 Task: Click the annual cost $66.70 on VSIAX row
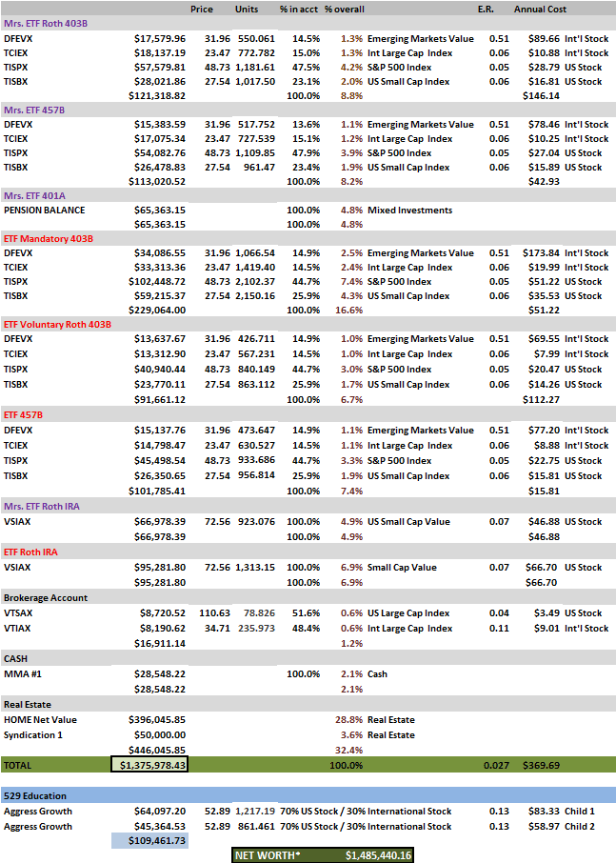click(x=541, y=567)
